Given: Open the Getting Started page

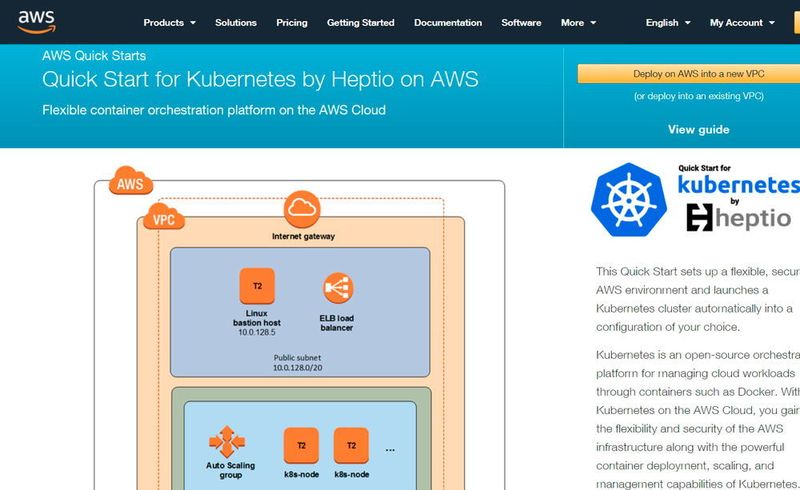Looking at the screenshot, I should 361,22.
